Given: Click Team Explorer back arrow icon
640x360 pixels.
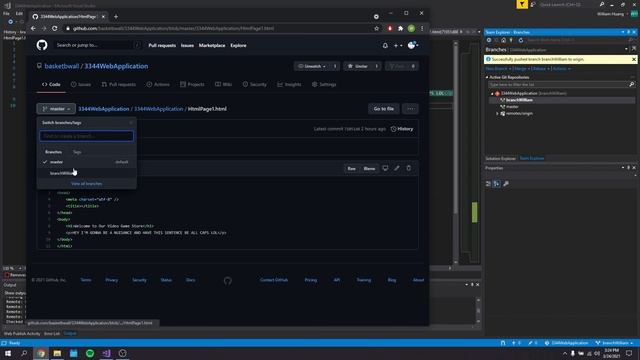Looking at the screenshot, I should 489,40.
